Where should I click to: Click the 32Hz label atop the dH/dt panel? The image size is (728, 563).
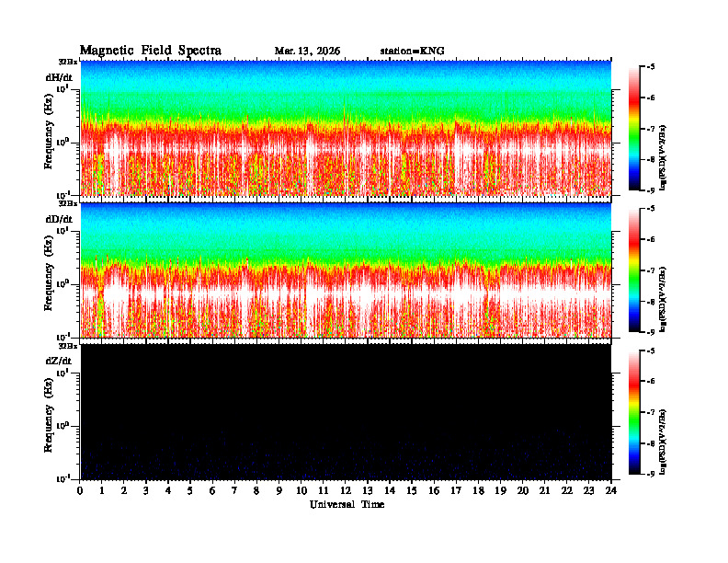(x=68, y=62)
